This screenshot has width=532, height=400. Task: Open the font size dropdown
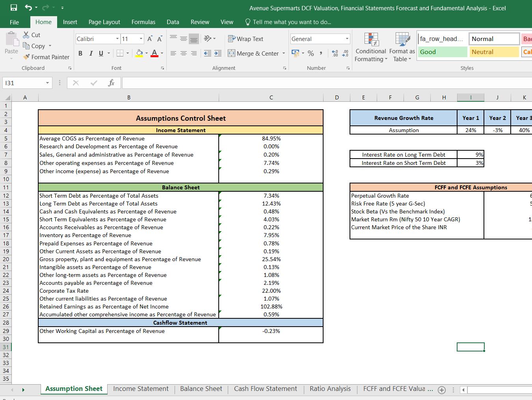click(x=141, y=39)
